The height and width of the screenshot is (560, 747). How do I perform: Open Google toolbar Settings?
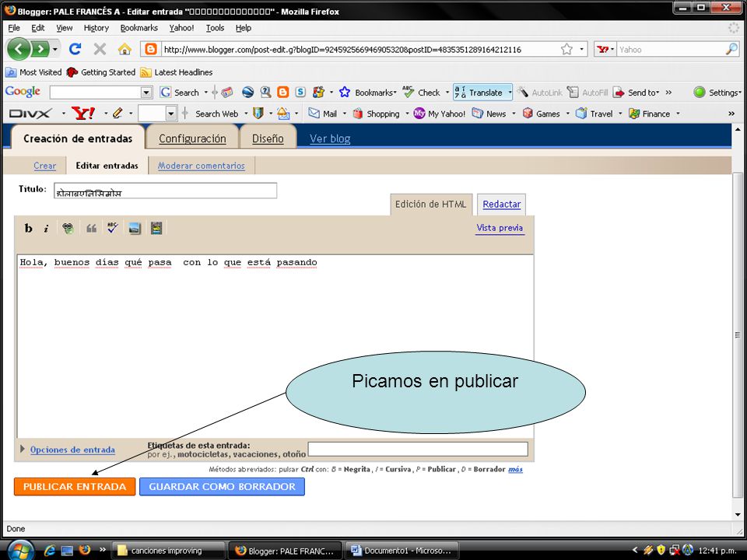pos(717,93)
